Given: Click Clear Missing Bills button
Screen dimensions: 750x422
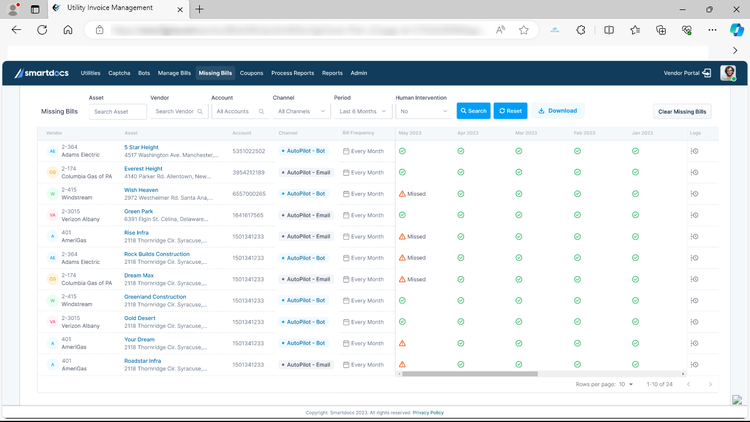Looking at the screenshot, I should click(682, 111).
